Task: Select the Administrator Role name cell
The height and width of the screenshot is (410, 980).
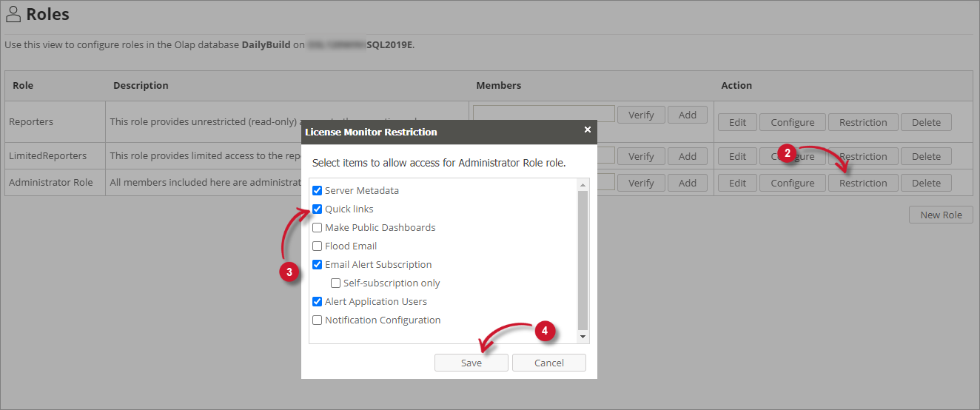Action: (x=56, y=183)
